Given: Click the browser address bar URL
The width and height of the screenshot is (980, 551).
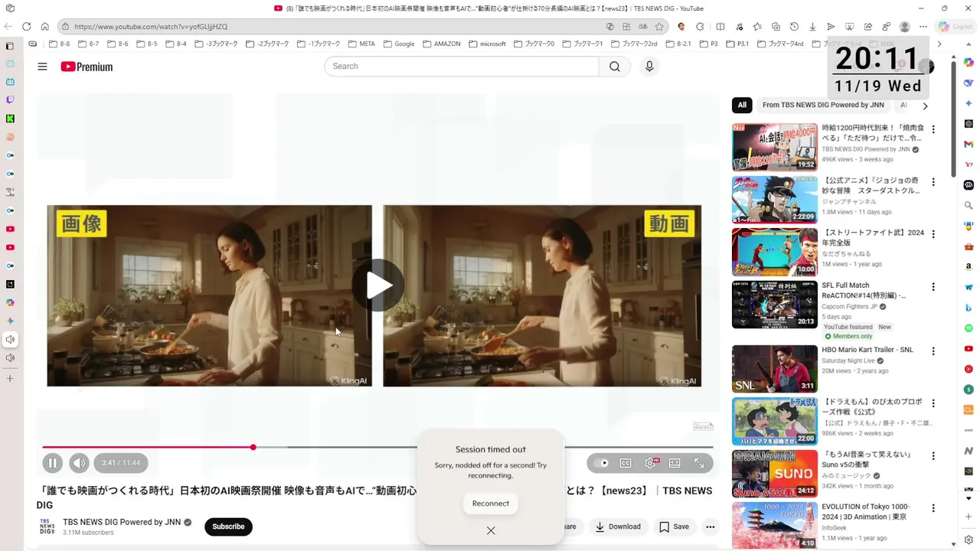Looking at the screenshot, I should [x=151, y=26].
